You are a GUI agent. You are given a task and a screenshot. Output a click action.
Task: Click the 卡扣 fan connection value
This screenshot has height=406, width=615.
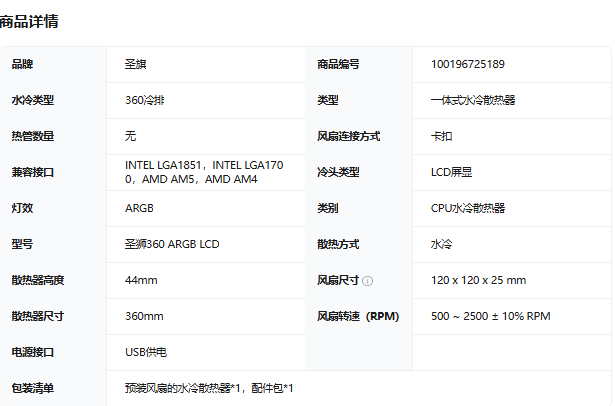(x=441, y=136)
